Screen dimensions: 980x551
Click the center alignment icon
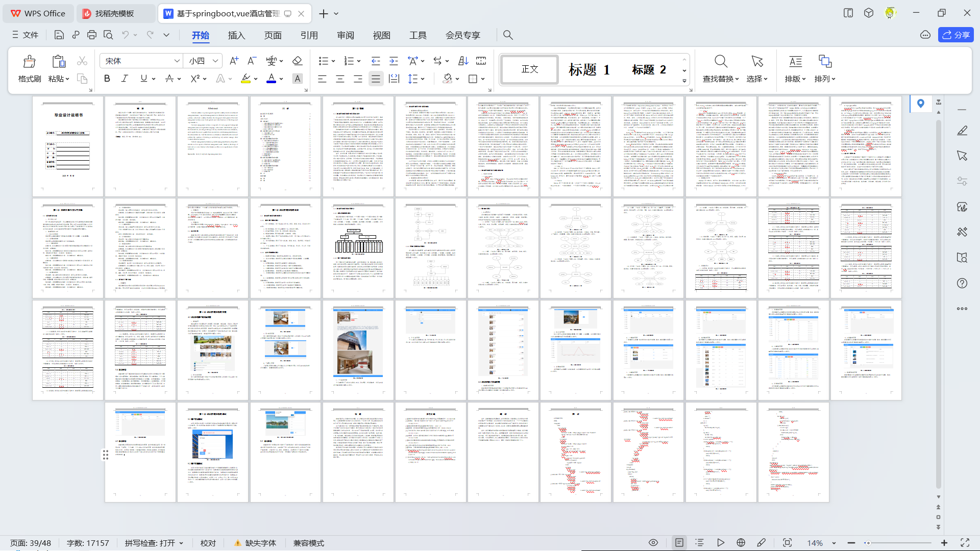pyautogui.click(x=340, y=79)
